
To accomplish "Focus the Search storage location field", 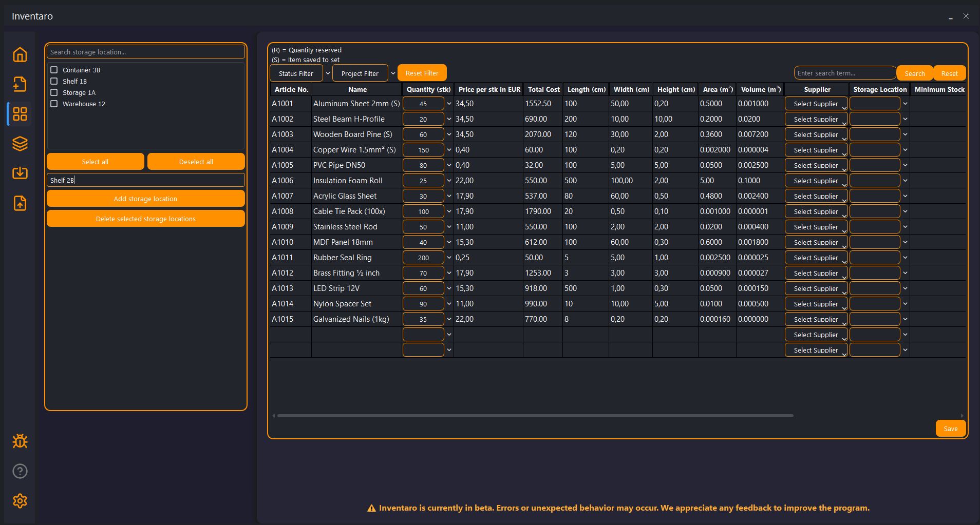I will pyautogui.click(x=146, y=52).
